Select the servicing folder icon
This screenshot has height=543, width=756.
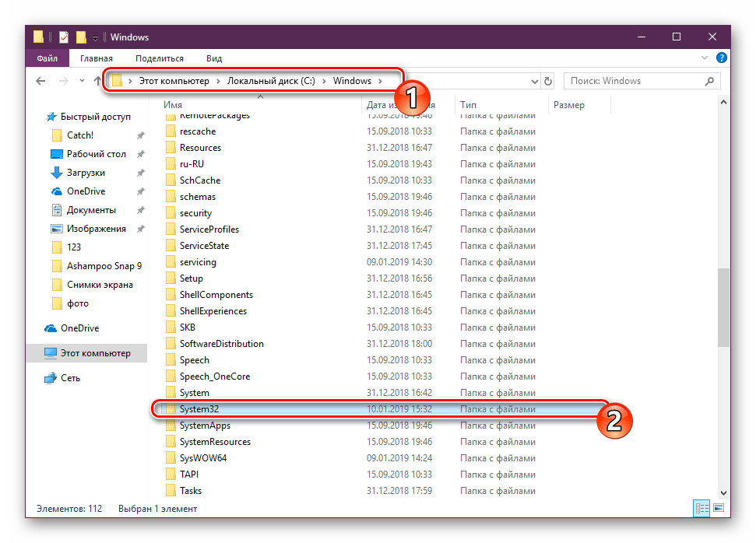pos(171,262)
